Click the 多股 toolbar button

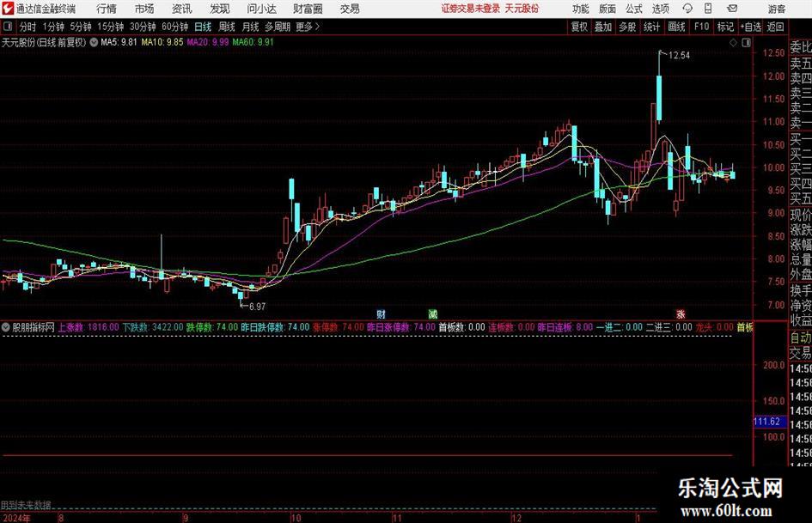pyautogui.click(x=627, y=27)
